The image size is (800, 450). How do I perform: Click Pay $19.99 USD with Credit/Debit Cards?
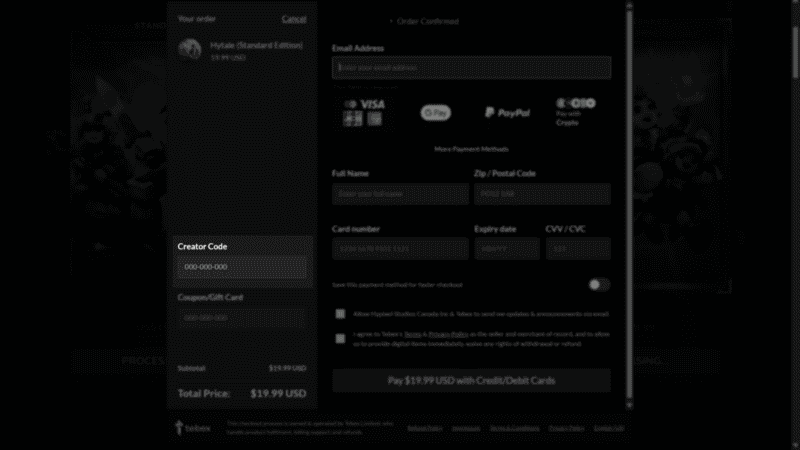pos(471,381)
